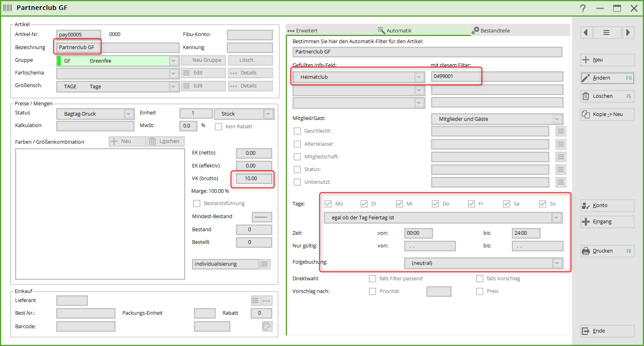Uncheck the Mo weekday checkbox
Screen dimensions: 644x346
pyautogui.click(x=328, y=204)
